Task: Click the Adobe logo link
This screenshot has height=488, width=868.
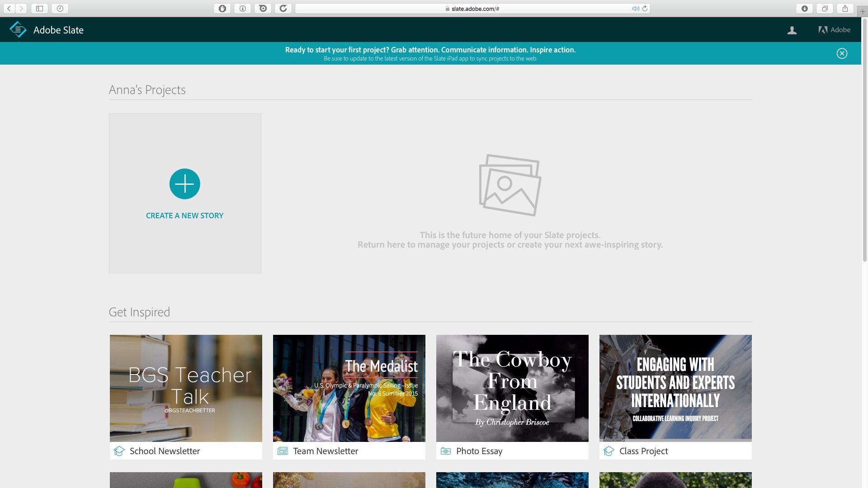Action: pos(834,30)
